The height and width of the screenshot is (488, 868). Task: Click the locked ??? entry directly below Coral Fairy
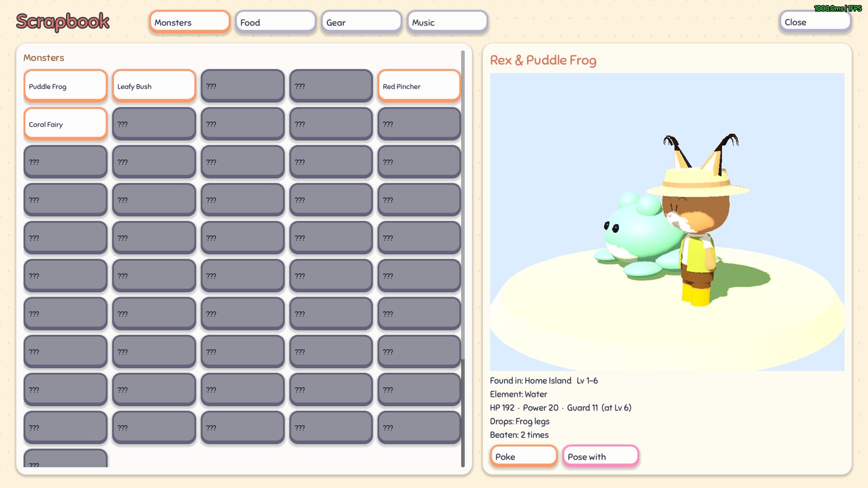coord(65,162)
